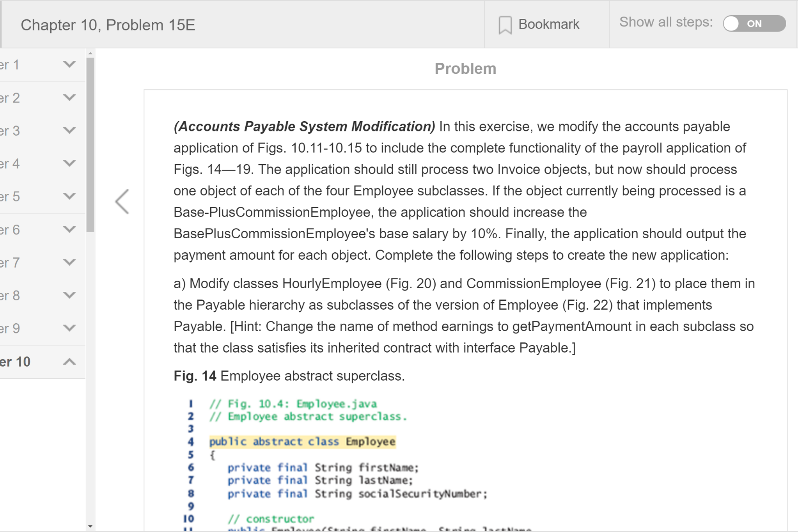The width and height of the screenshot is (798, 532).
Task: Expand chapter 8 chevron in sidebar
Action: point(69,295)
